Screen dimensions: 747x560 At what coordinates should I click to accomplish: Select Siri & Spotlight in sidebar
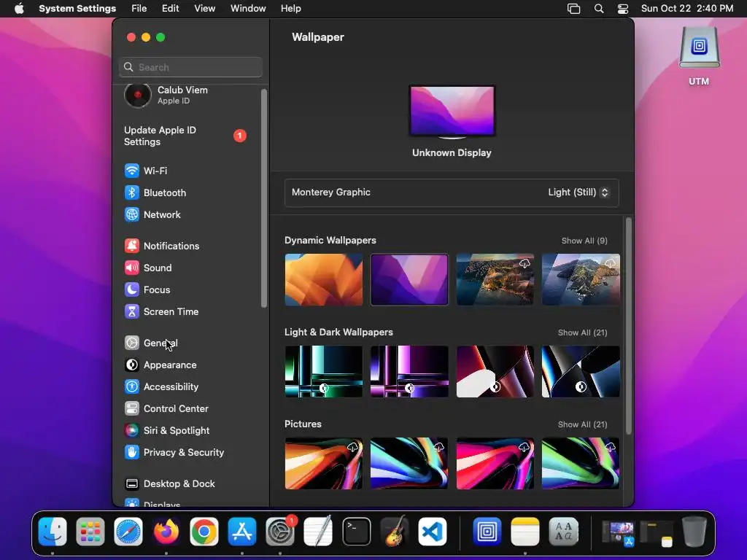[x=167, y=430]
